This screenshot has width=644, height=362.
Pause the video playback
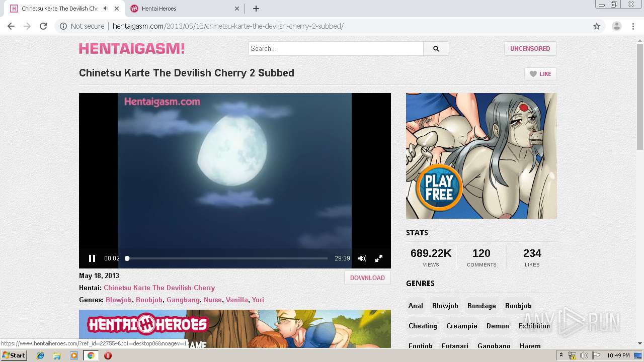(x=92, y=258)
